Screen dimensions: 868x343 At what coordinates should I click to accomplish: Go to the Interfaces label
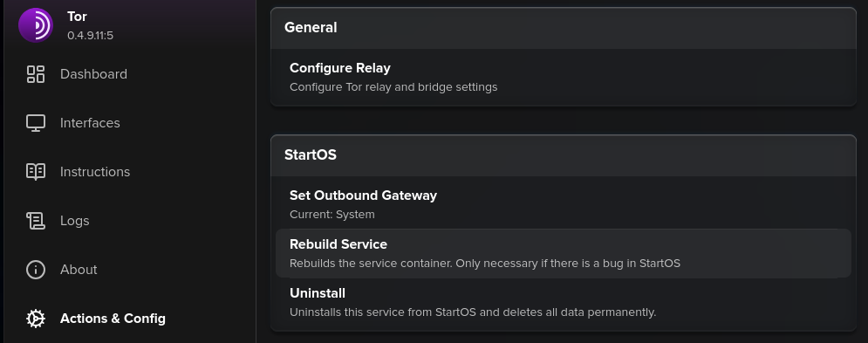click(x=90, y=123)
